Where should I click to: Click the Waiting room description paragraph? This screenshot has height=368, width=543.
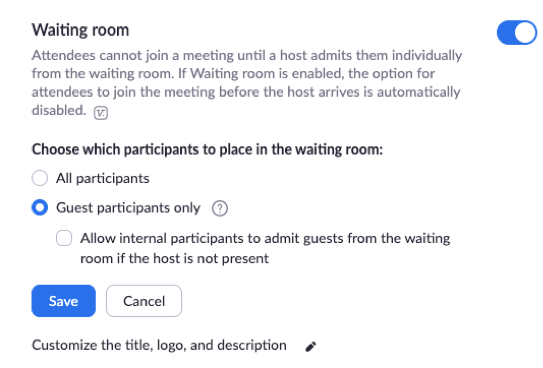coord(247,83)
